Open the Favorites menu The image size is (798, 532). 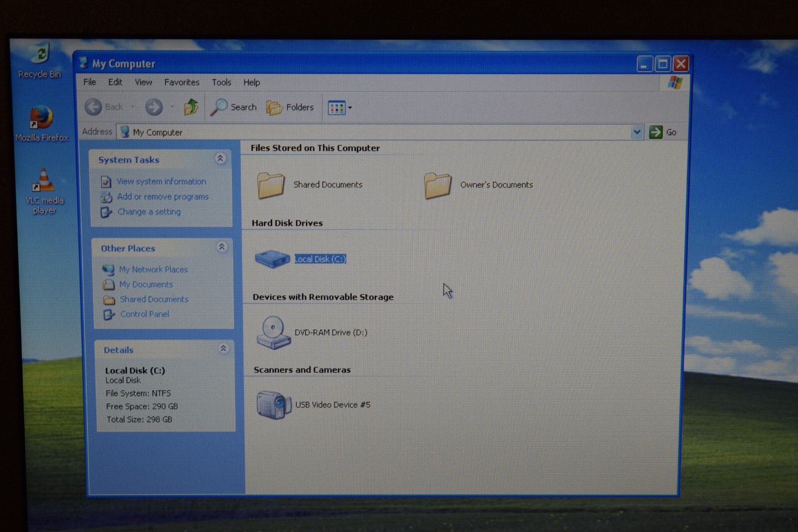click(x=182, y=82)
